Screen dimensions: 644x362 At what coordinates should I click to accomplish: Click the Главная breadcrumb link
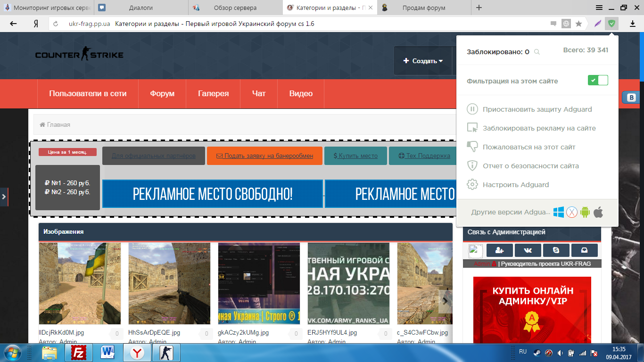pos(55,124)
